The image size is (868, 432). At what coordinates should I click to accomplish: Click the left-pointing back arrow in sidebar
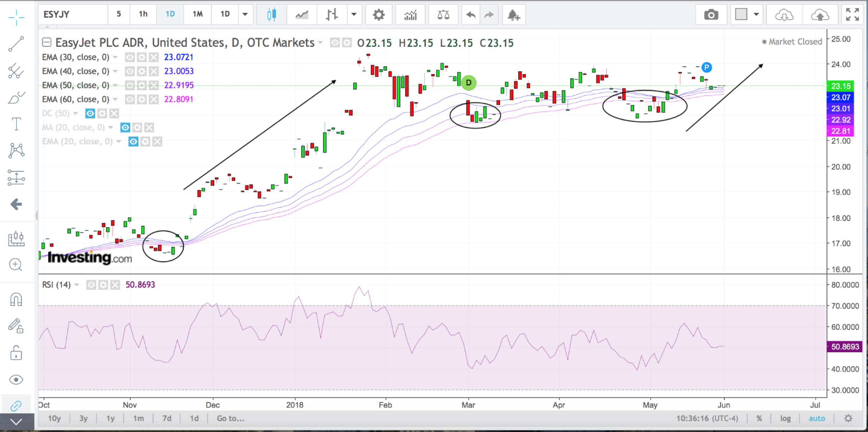16,204
